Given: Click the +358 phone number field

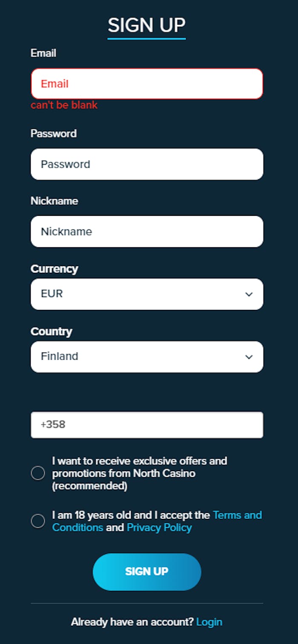Looking at the screenshot, I should tap(146, 425).
